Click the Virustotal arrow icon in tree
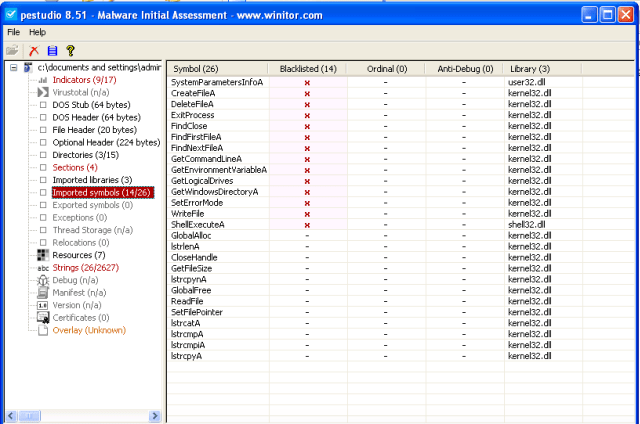Viewport: 640px width, 424px height. tap(43, 92)
